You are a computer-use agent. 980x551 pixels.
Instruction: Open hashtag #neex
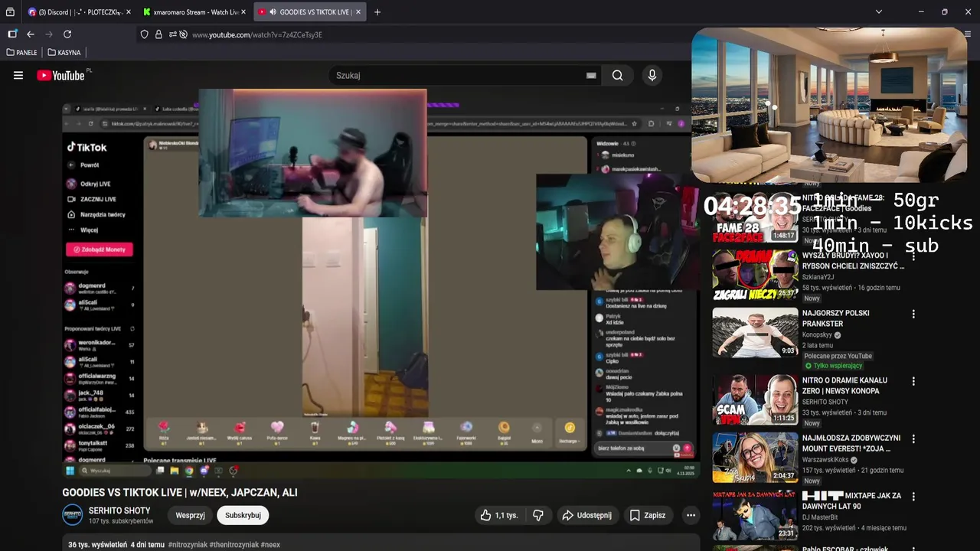click(270, 545)
